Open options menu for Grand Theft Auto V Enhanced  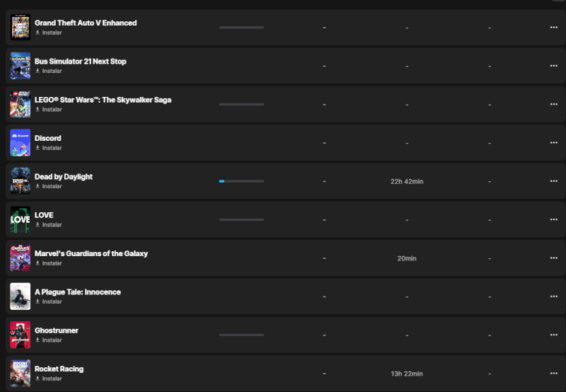click(x=553, y=28)
